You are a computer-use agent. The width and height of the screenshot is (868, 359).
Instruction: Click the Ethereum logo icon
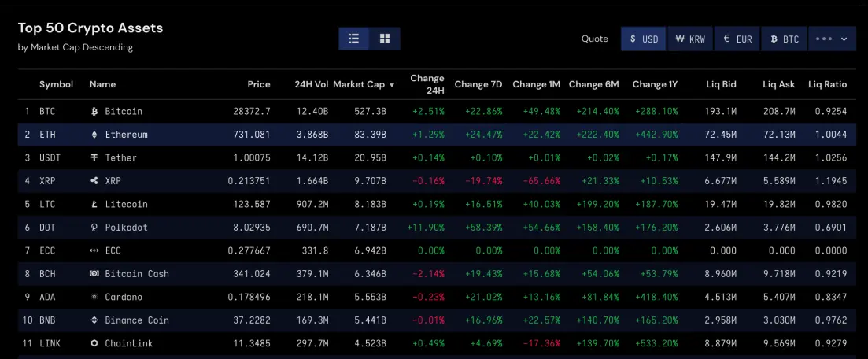pos(94,135)
